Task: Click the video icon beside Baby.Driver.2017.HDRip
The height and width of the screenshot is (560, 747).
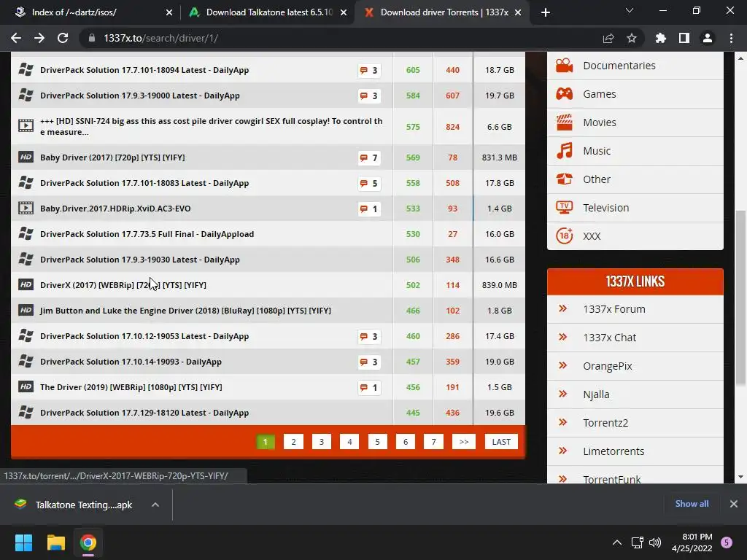Action: pos(26,208)
